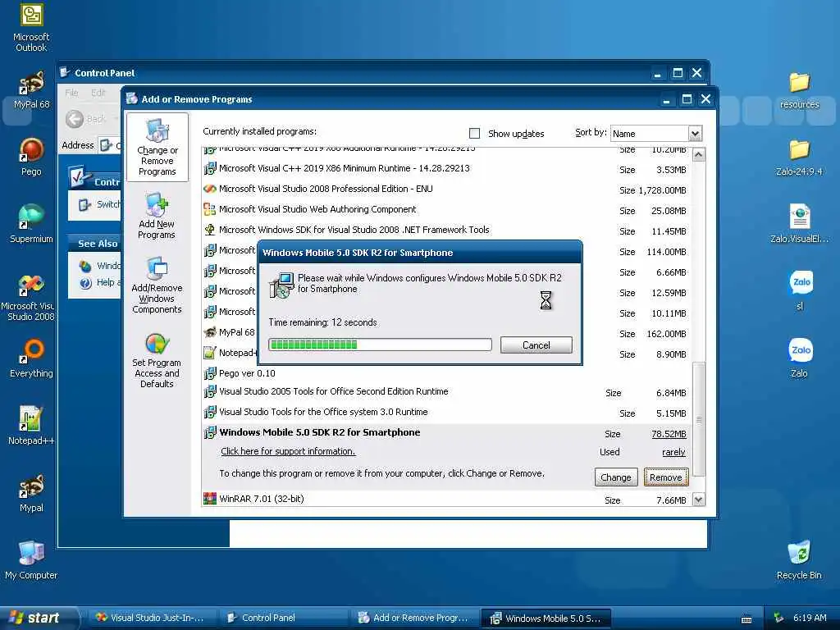This screenshot has height=630, width=840.
Task: Click Windows SDK .NET Framework Tools icon
Action: click(210, 230)
